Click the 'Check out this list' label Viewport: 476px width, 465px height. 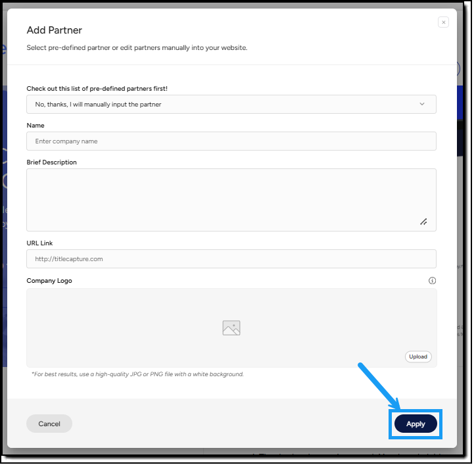click(x=97, y=89)
